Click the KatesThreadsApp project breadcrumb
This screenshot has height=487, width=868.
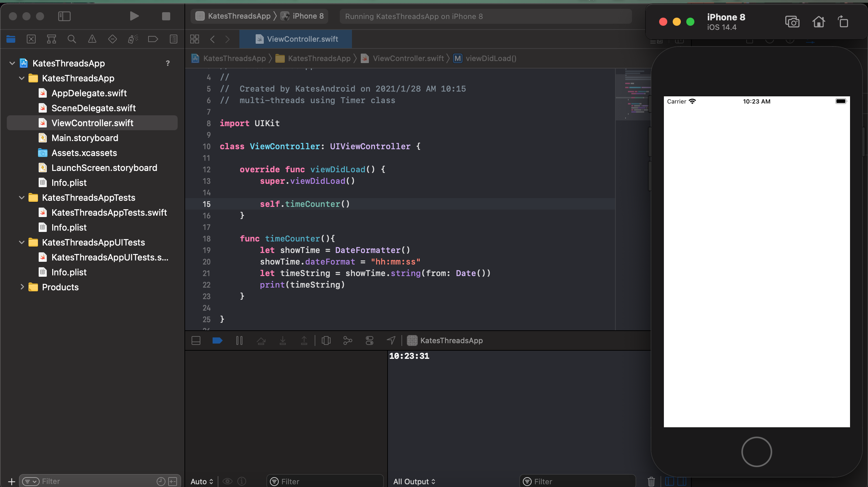pos(229,58)
